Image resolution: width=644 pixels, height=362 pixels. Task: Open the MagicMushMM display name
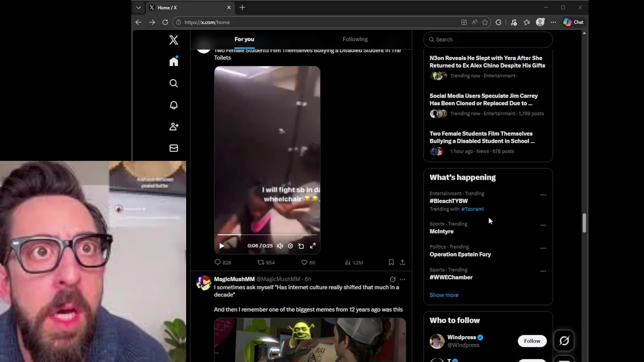[234, 279]
